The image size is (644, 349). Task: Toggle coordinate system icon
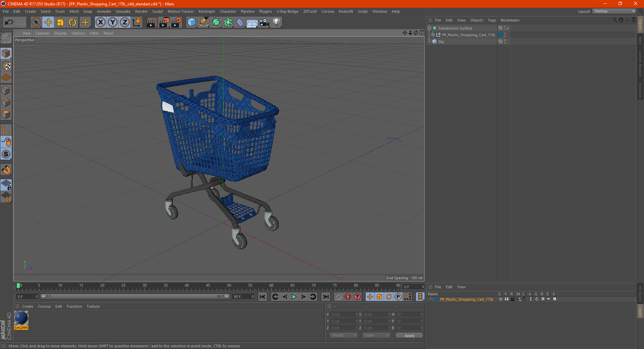tap(137, 22)
